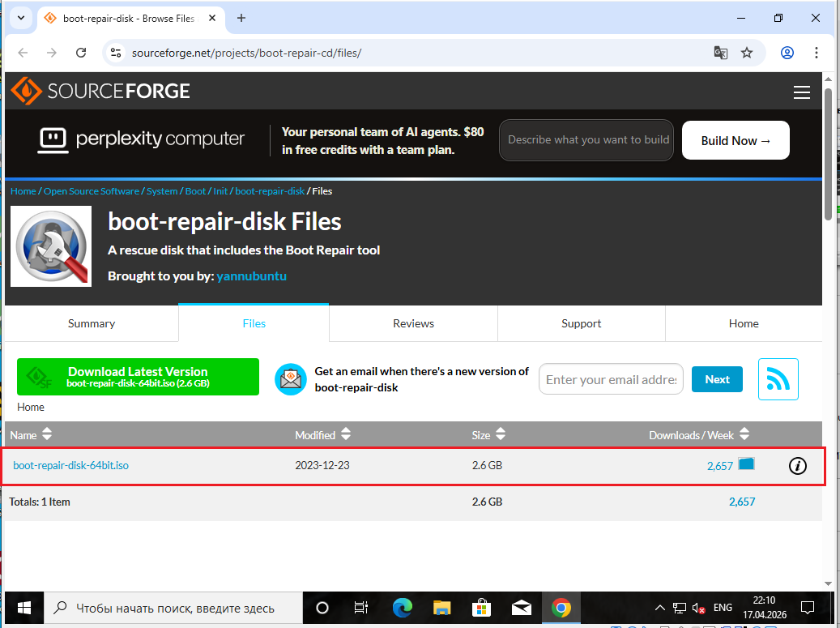This screenshot has width=840, height=628.
Task: Open Google Translate in the address bar
Action: 721,52
